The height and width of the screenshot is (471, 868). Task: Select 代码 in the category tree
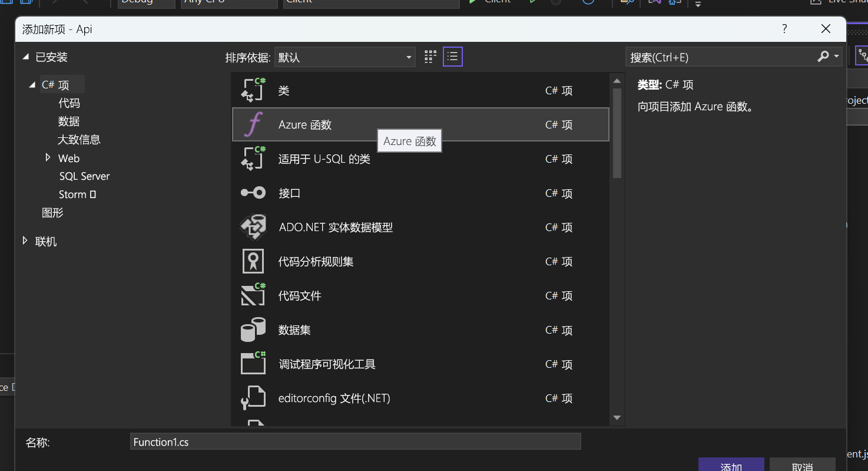(x=69, y=103)
